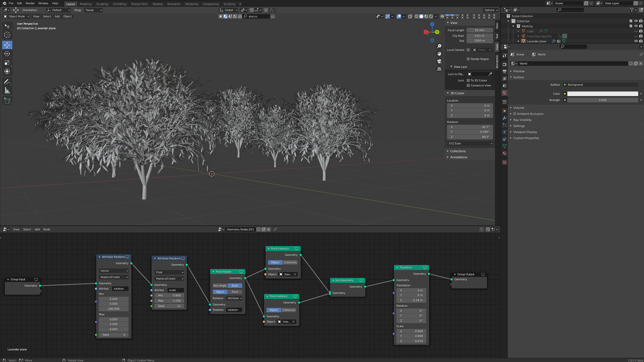Switch perspective/orthographic with grid icon
The height and width of the screenshot is (362, 644).
[x=439, y=69]
